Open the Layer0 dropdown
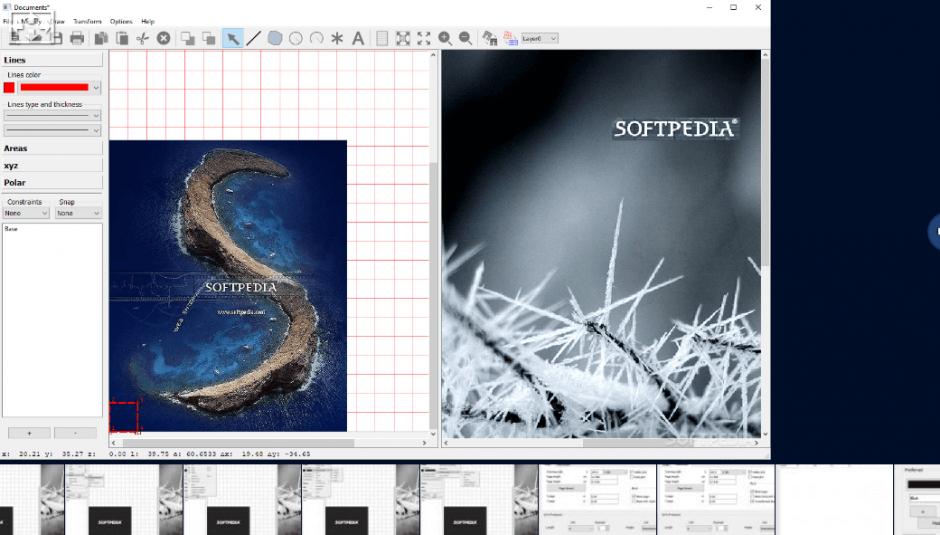940x535 pixels. pyautogui.click(x=540, y=38)
